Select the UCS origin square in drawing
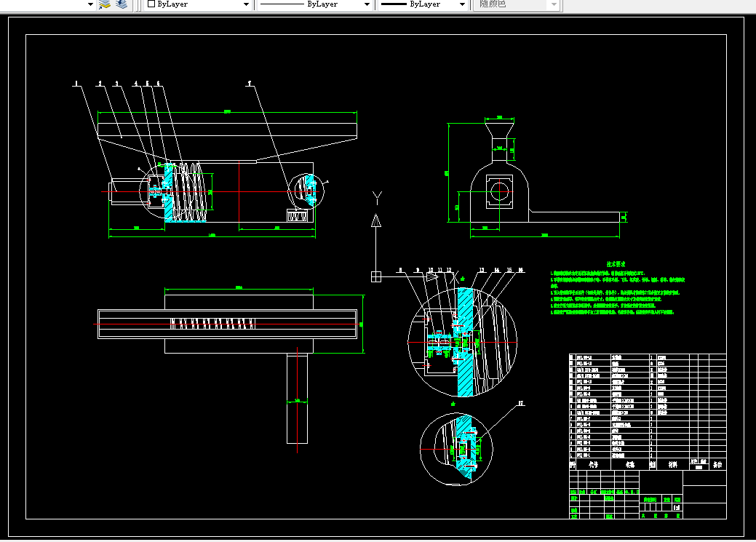 376,276
